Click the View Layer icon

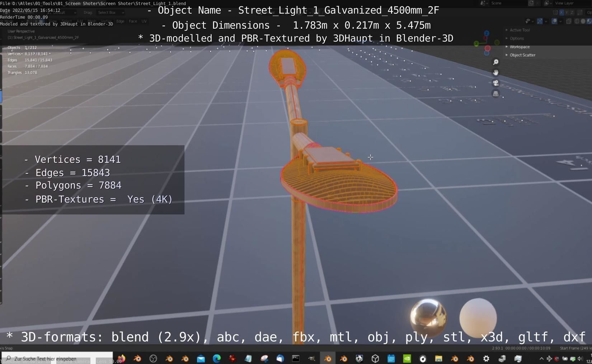pyautogui.click(x=546, y=3)
